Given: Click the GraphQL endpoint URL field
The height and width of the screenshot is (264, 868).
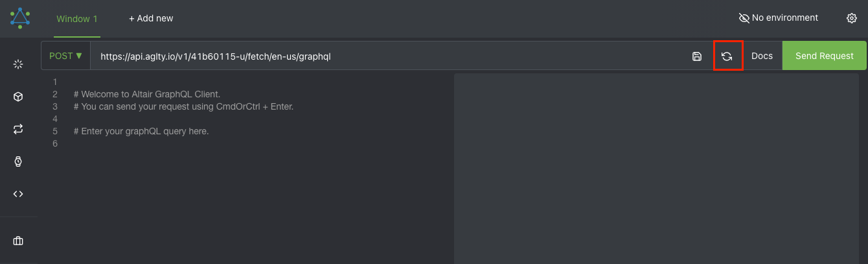Looking at the screenshot, I should (389, 56).
